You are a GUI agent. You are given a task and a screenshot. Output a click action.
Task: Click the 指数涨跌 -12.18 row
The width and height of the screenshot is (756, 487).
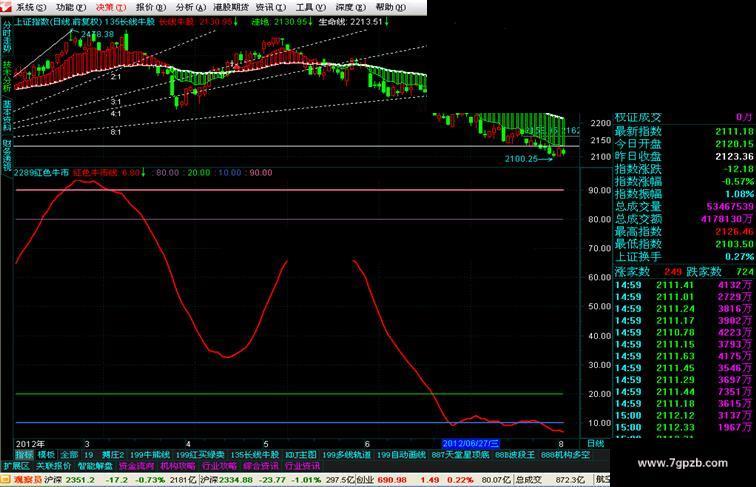684,169
